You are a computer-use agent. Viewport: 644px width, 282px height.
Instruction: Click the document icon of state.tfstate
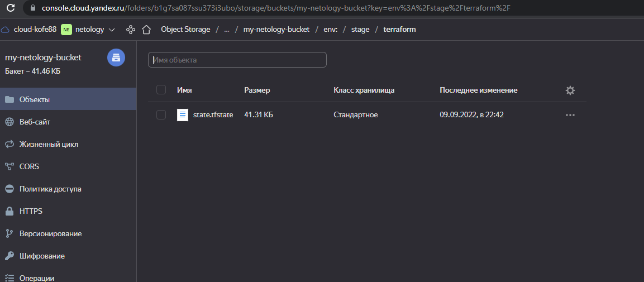182,115
